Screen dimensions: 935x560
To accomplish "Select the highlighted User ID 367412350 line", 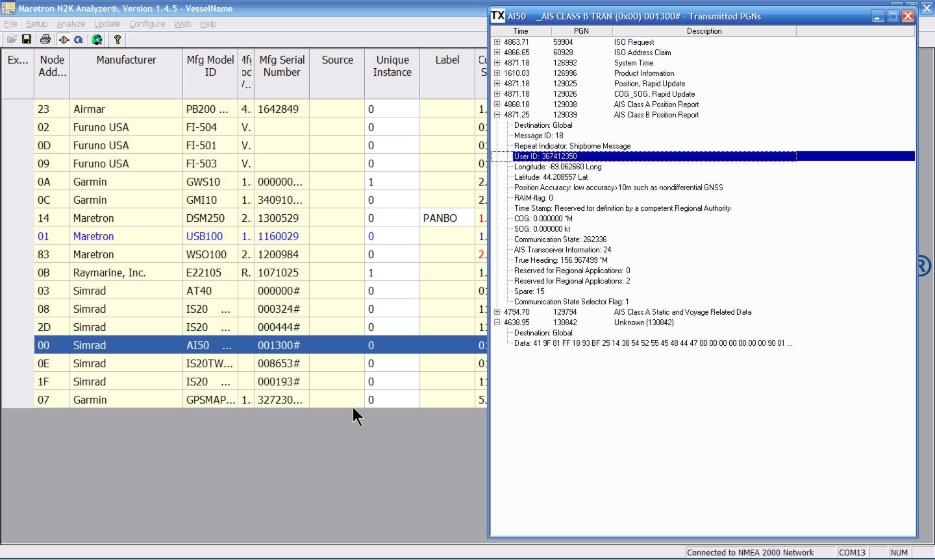I will pos(714,156).
